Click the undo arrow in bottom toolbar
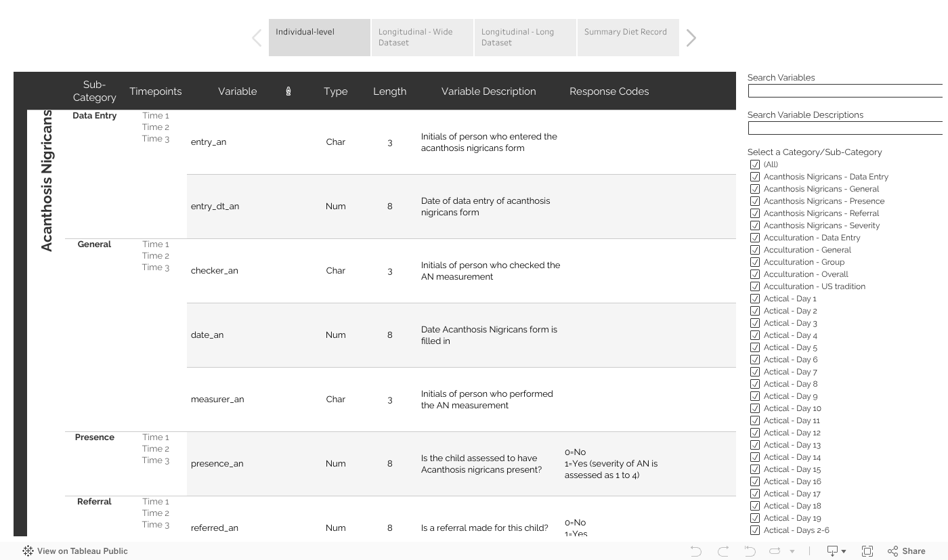The width and height of the screenshot is (948, 560). point(695,551)
